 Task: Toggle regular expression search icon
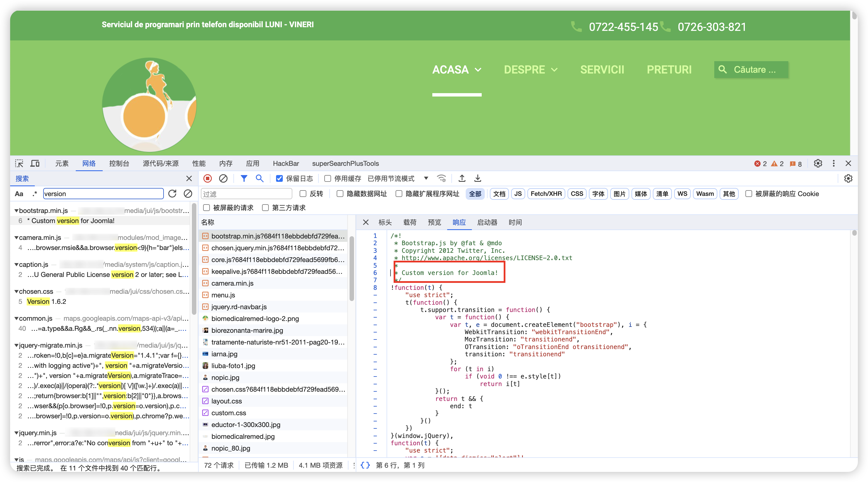[35, 194]
